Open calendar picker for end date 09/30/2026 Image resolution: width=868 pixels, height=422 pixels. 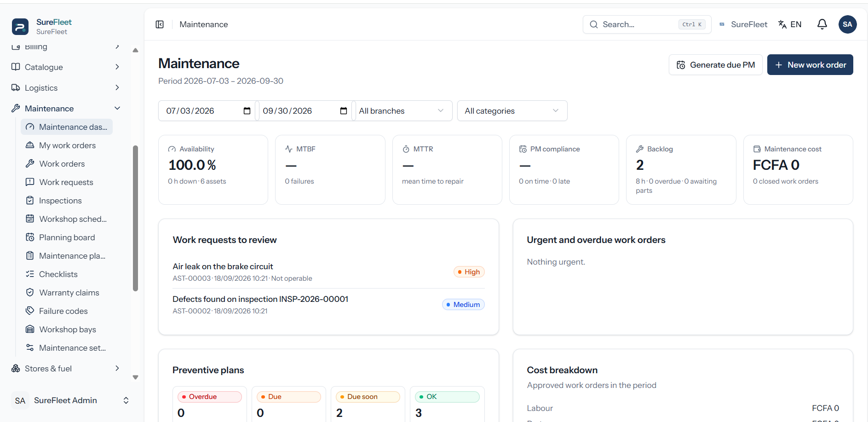(344, 111)
